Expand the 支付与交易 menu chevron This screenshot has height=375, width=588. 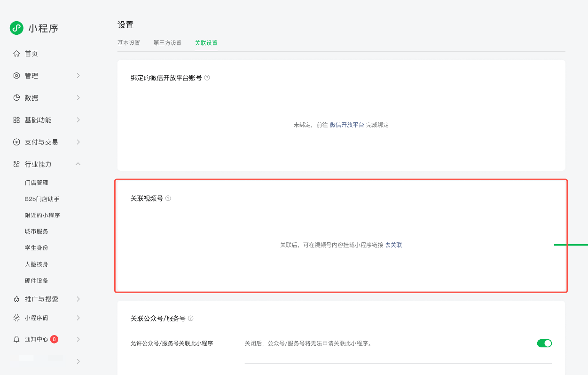pyautogui.click(x=78, y=142)
